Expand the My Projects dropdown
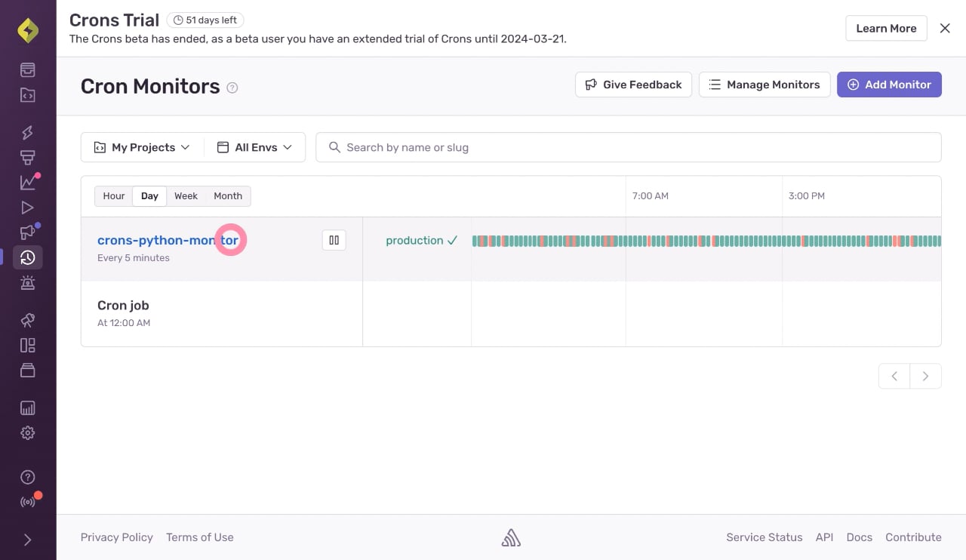966x560 pixels. point(142,147)
